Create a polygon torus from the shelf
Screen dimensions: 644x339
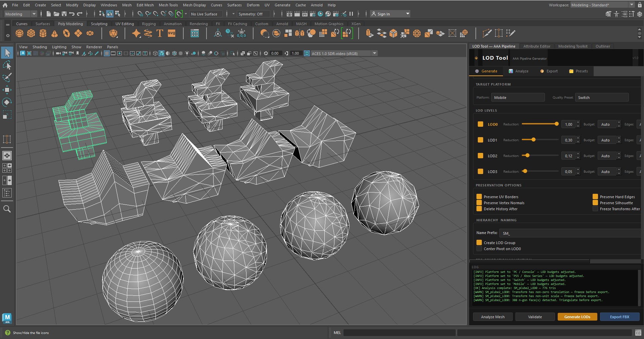[66, 33]
